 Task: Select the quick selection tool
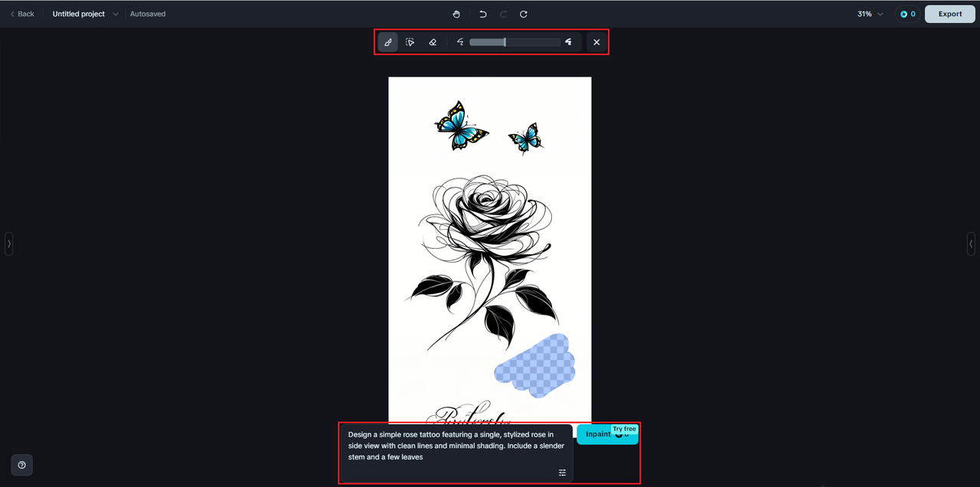(410, 42)
